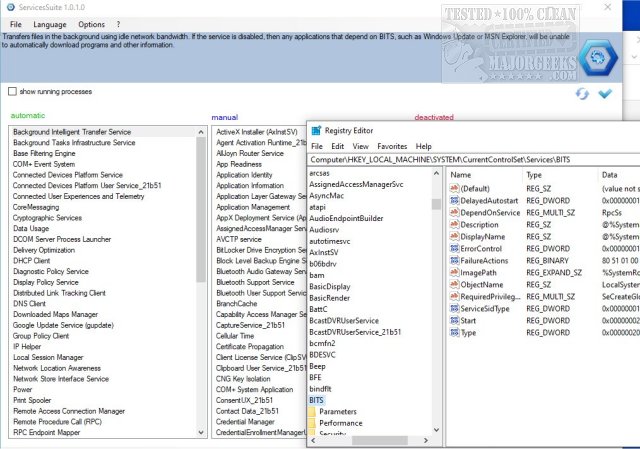Click scroll down arrow of registry tree
640x449 pixels.
(436, 429)
